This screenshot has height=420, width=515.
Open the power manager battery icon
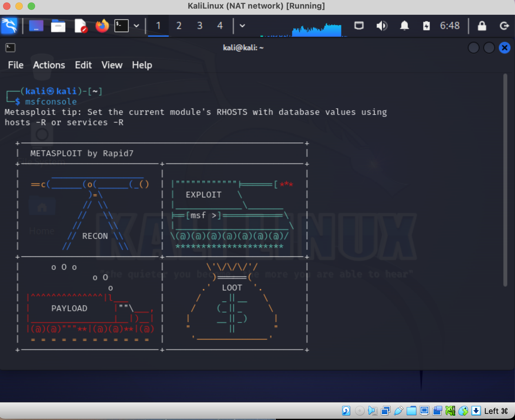coord(426,26)
